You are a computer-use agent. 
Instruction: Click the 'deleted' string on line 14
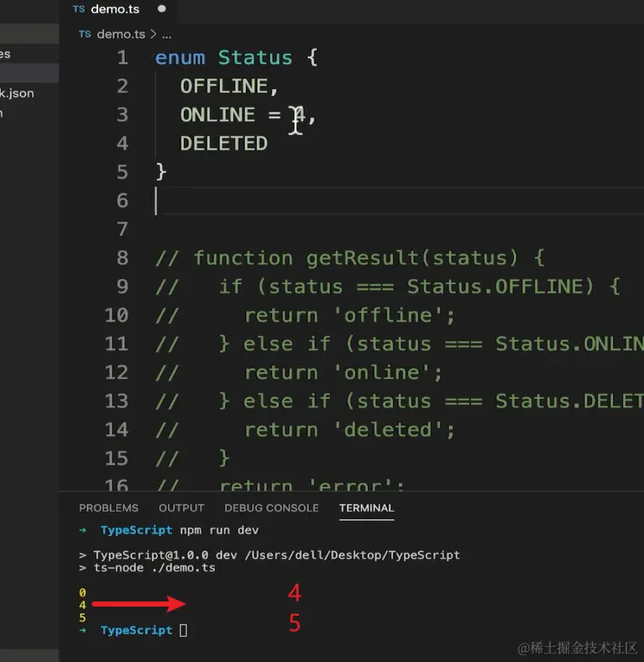tap(387, 430)
